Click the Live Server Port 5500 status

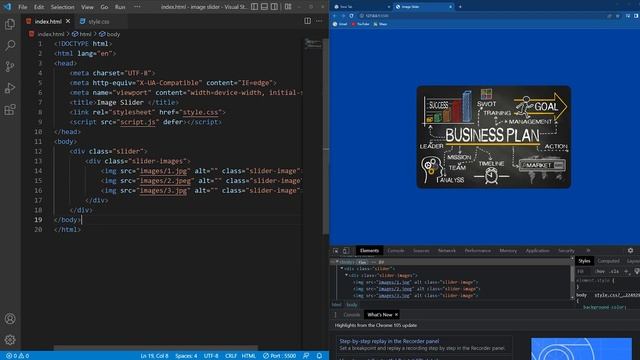(279, 356)
